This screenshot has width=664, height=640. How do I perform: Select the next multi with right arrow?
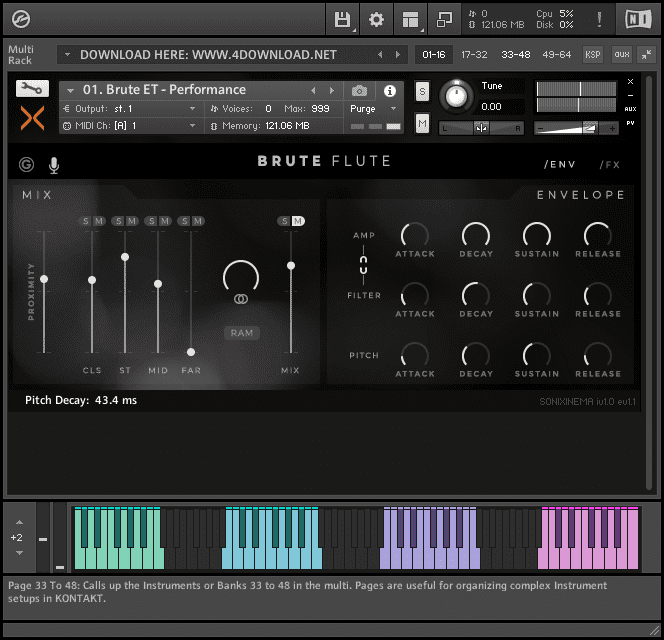(398, 55)
